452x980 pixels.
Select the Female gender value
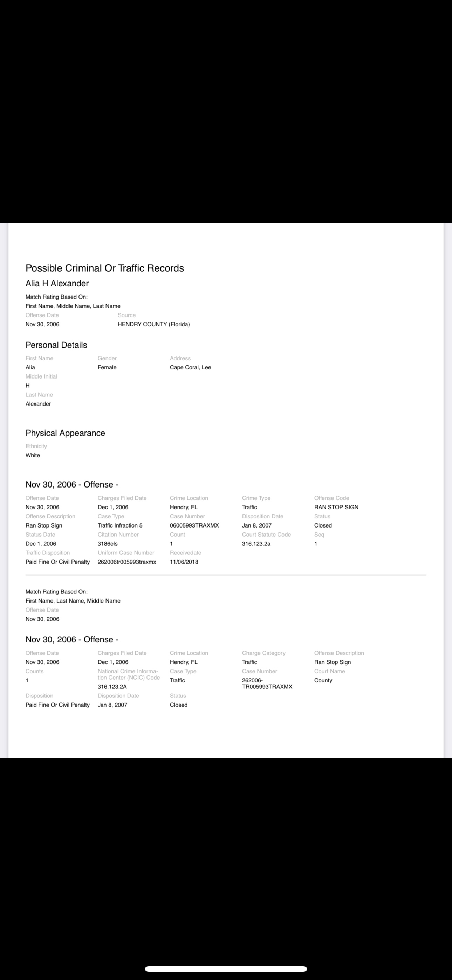[107, 367]
